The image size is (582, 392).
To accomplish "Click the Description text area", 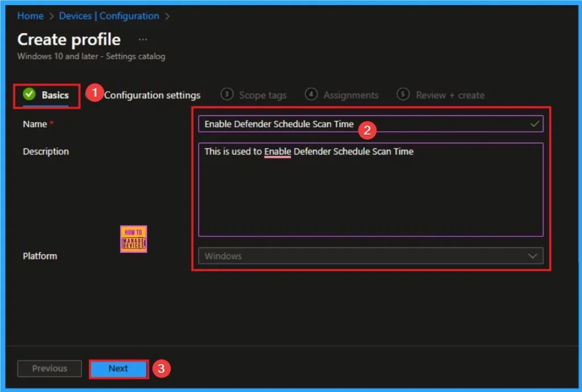I will (x=369, y=187).
